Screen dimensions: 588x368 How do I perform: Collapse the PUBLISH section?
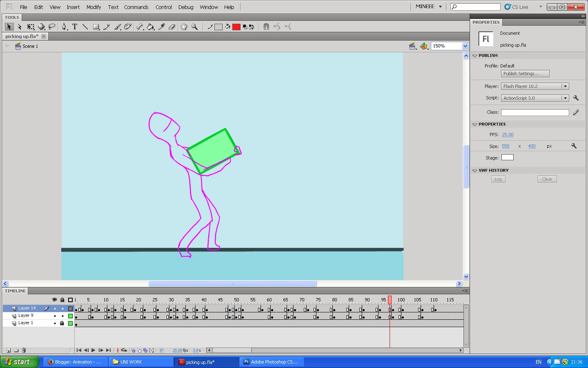(x=475, y=56)
